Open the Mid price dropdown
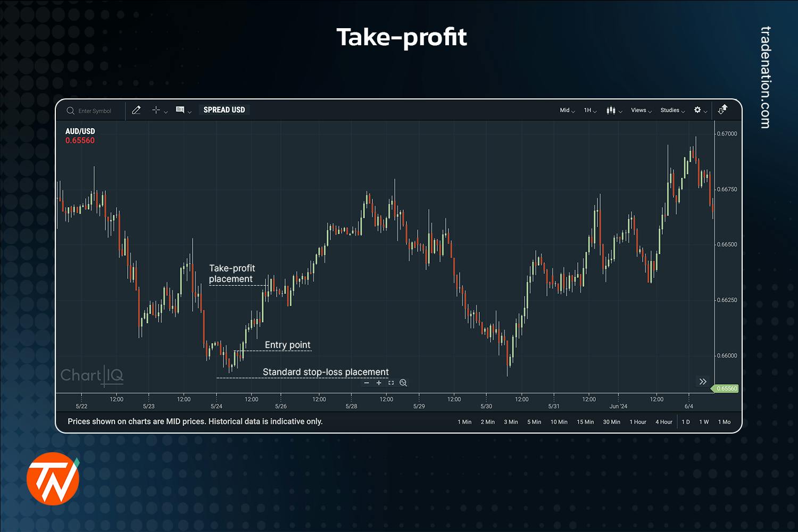This screenshot has height=532, width=798. coord(565,110)
